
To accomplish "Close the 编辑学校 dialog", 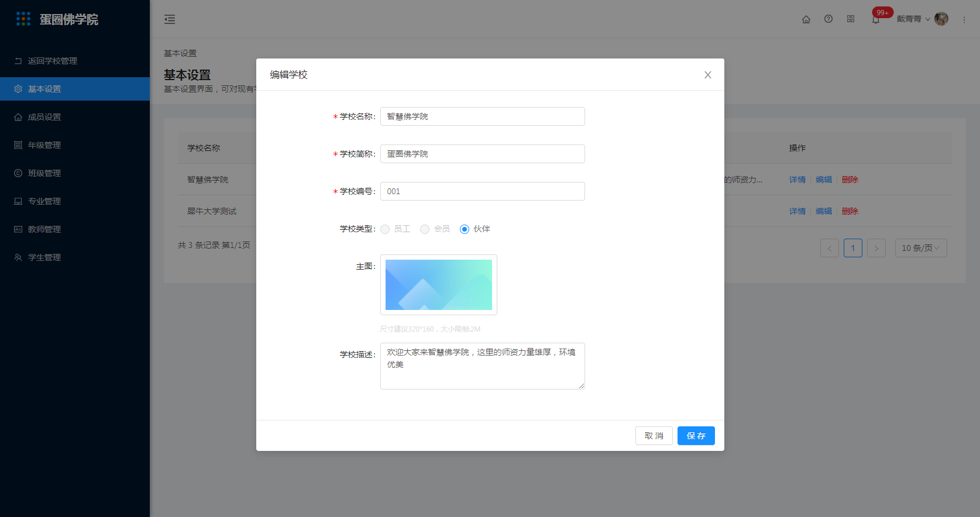I will pos(708,75).
